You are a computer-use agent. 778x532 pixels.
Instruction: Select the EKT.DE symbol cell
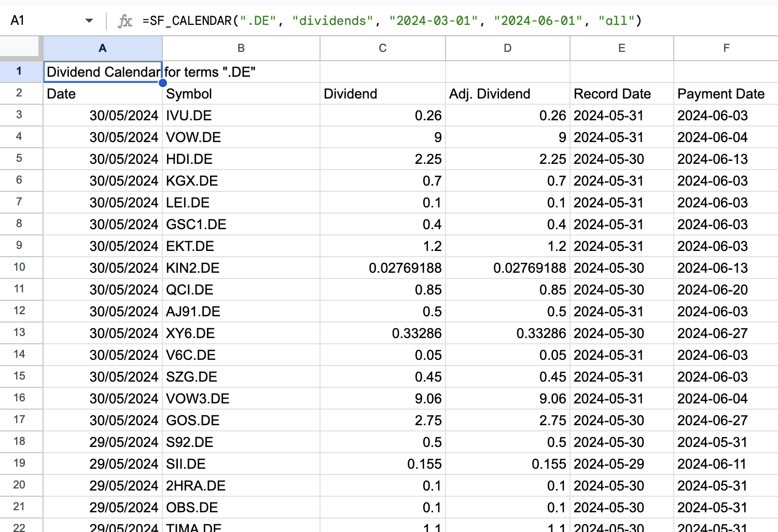click(241, 246)
